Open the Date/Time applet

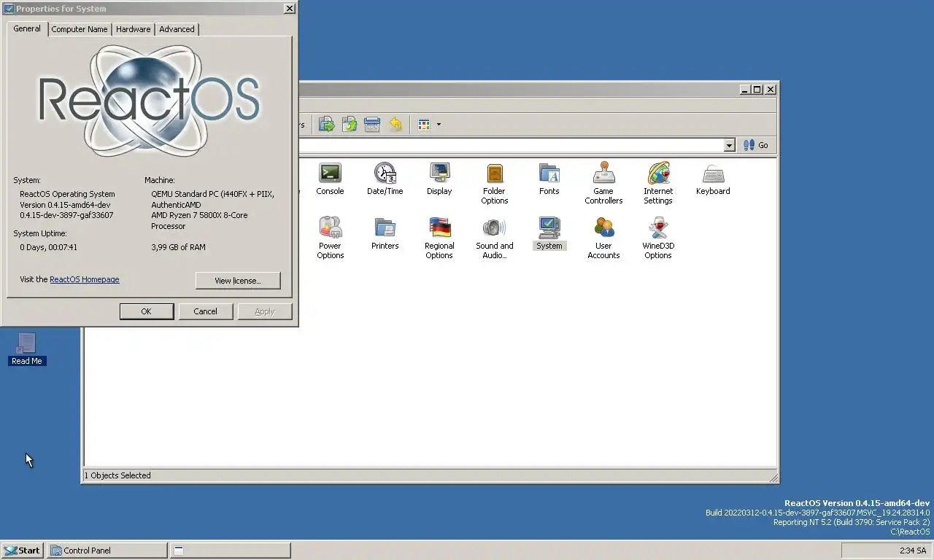(x=385, y=179)
